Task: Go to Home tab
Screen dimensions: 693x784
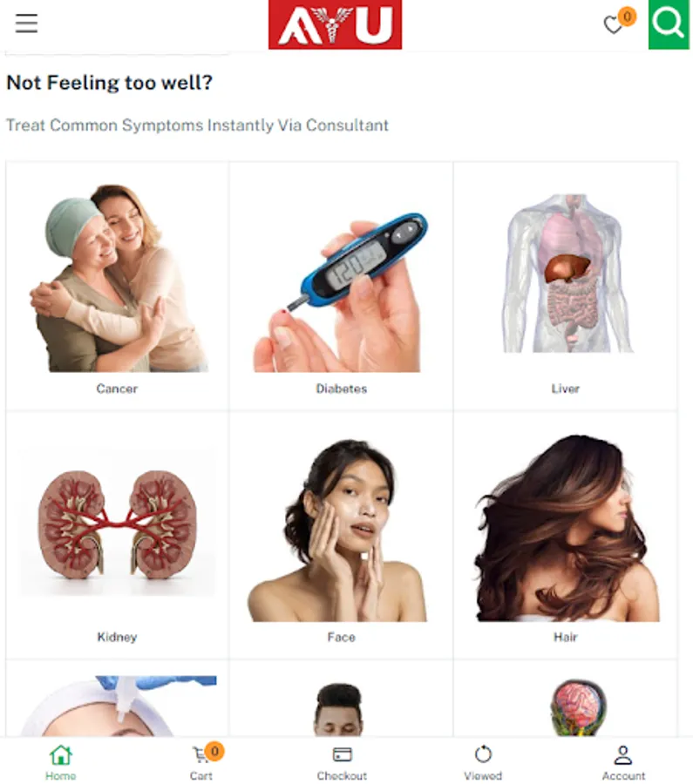Action: pyautogui.click(x=60, y=762)
